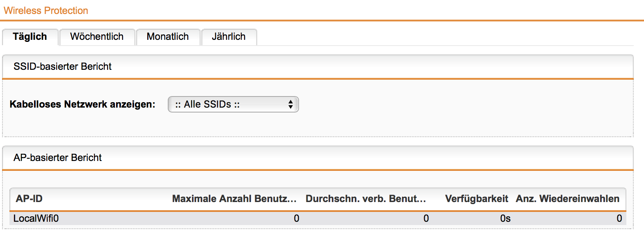The height and width of the screenshot is (239, 644).
Task: Collapse the SSID-basierter Bericht section header
Action: tap(318, 67)
